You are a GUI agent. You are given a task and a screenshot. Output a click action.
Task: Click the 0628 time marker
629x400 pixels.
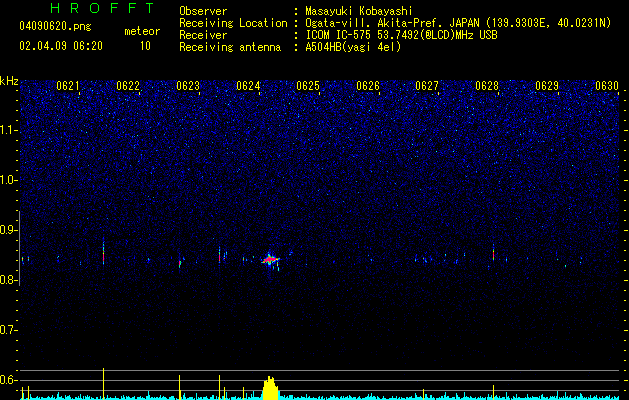(487, 86)
